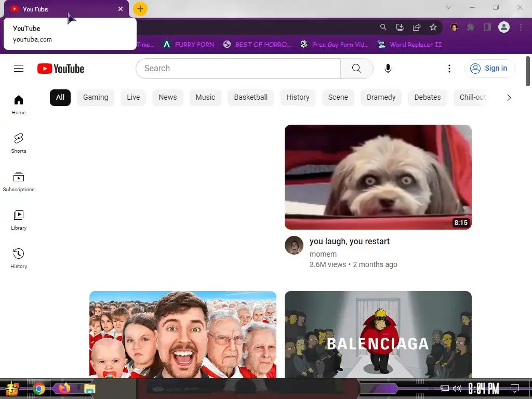Image resolution: width=532 pixels, height=399 pixels.
Task: Select the Debates filter chip
Action: (x=428, y=97)
